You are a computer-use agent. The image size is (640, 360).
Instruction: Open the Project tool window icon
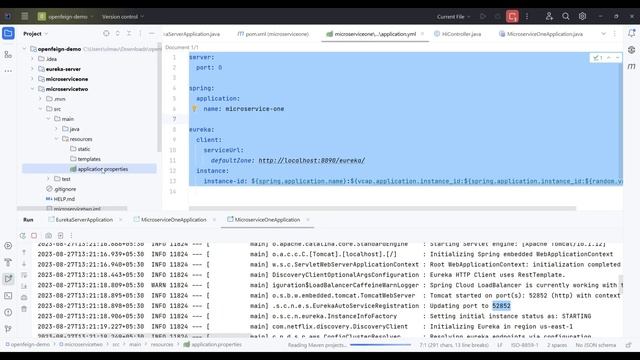[8, 33]
